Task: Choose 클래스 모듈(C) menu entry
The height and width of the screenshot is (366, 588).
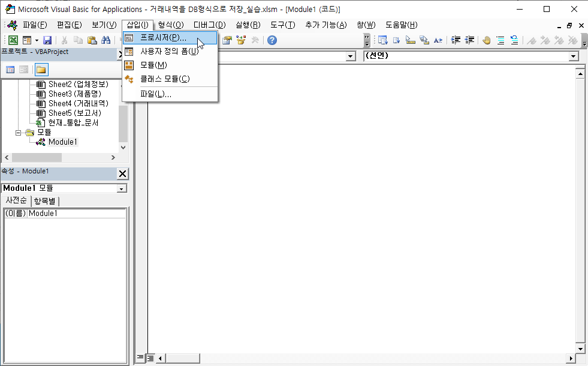Action: (170, 79)
